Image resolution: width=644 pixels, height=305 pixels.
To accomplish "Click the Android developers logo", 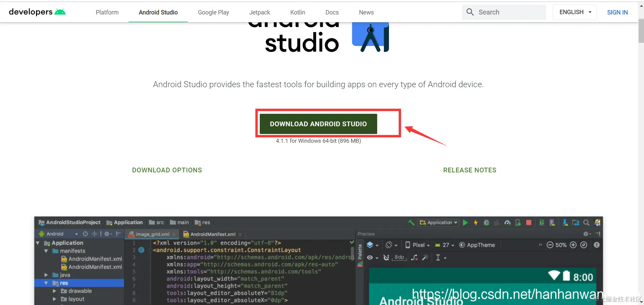I will [37, 12].
